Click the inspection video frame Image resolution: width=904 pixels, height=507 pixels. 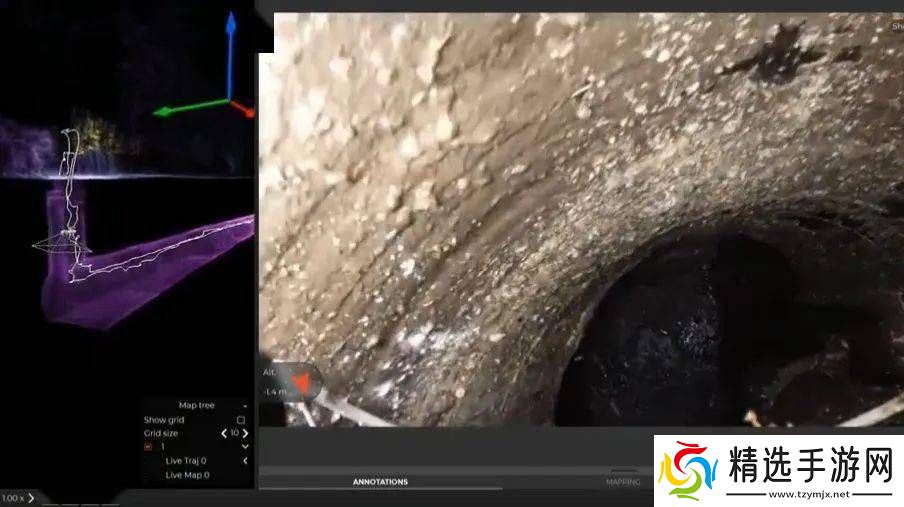click(580, 220)
